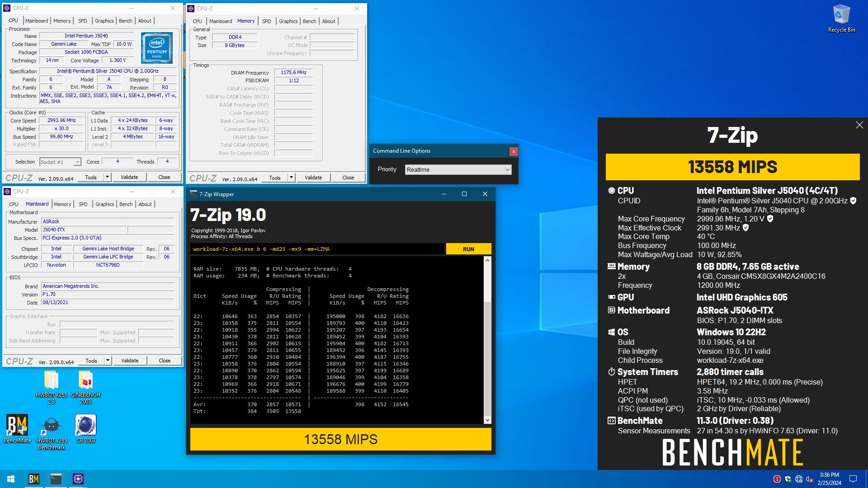Launch the BenchMate desktop shortcut
Viewport: 868px width, 488px height.
17,429
